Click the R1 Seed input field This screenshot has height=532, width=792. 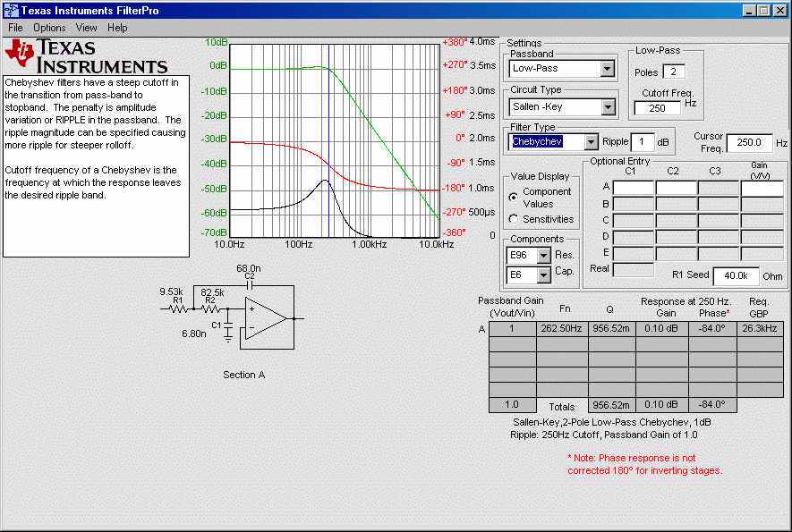pyautogui.click(x=736, y=276)
